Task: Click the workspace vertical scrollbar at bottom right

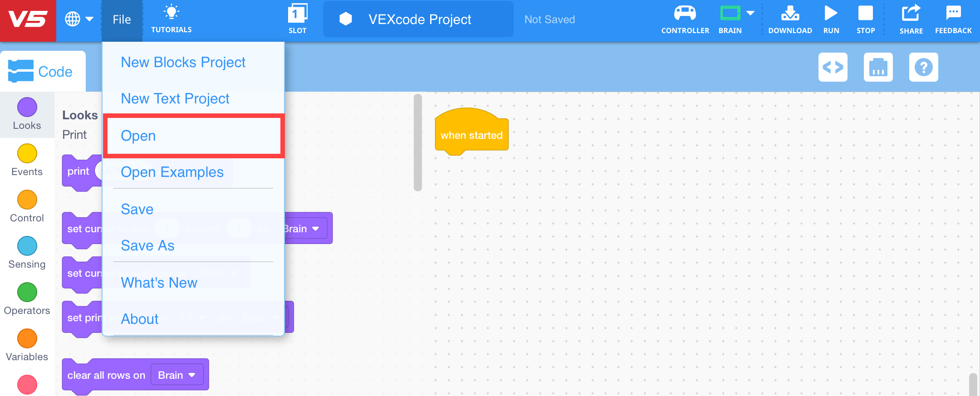Action: click(x=973, y=384)
